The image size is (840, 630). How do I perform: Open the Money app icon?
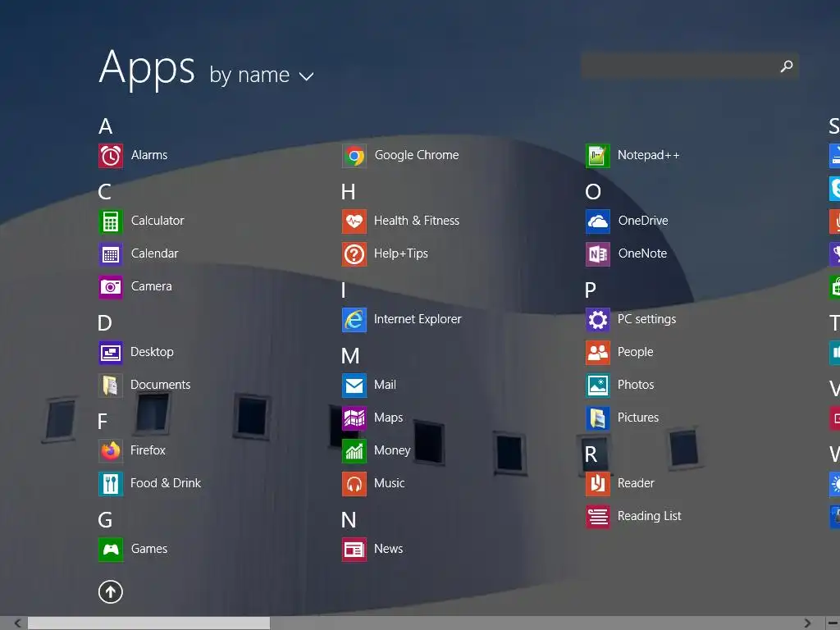pos(354,450)
